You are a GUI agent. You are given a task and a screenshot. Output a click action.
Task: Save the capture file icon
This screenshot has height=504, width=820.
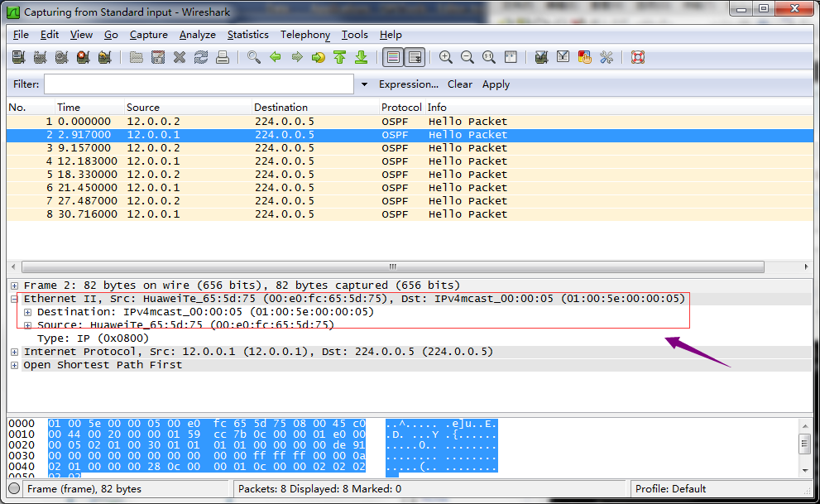[158, 57]
